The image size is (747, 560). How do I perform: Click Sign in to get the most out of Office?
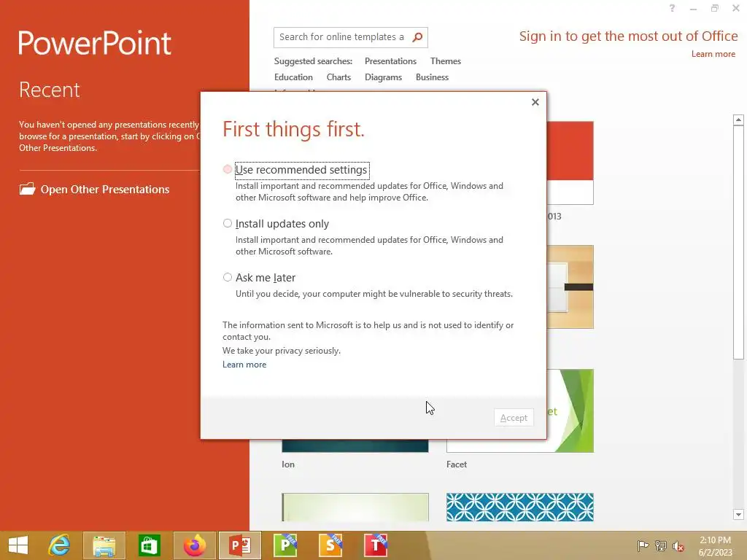628,36
